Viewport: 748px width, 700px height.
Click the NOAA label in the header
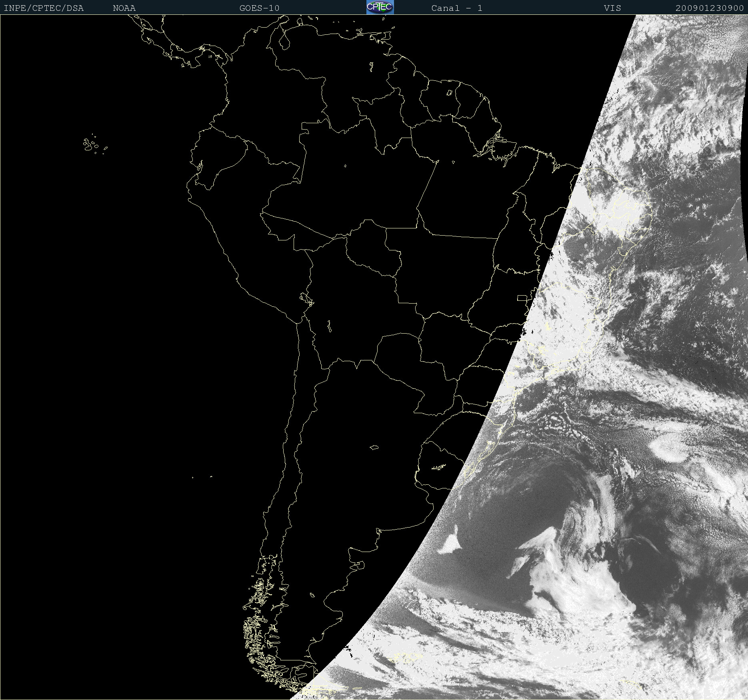(x=124, y=8)
